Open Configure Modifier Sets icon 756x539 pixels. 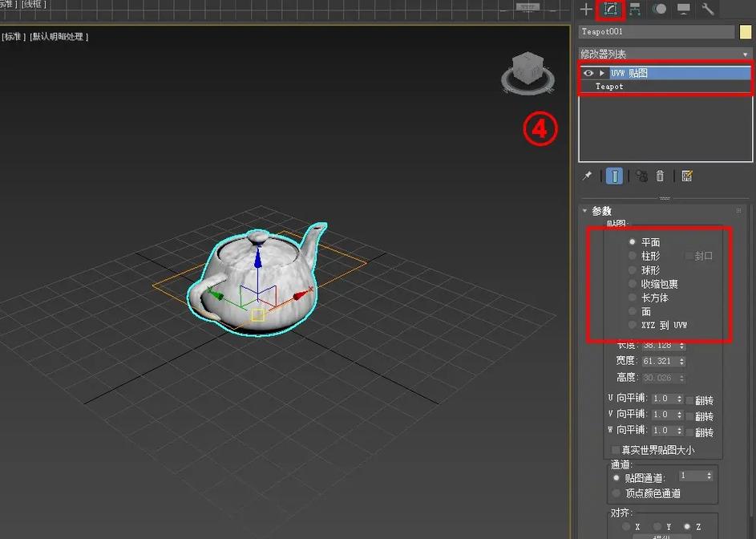(x=687, y=176)
